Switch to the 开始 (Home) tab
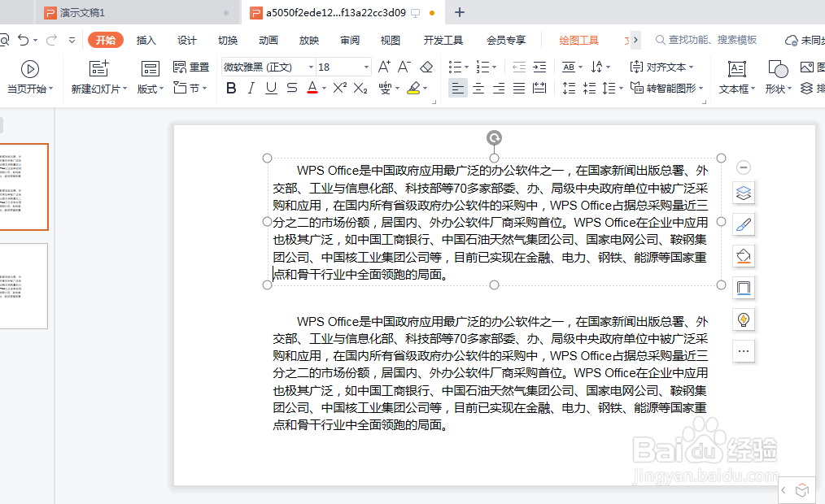Viewport: 825px width, 504px height. tap(105, 40)
